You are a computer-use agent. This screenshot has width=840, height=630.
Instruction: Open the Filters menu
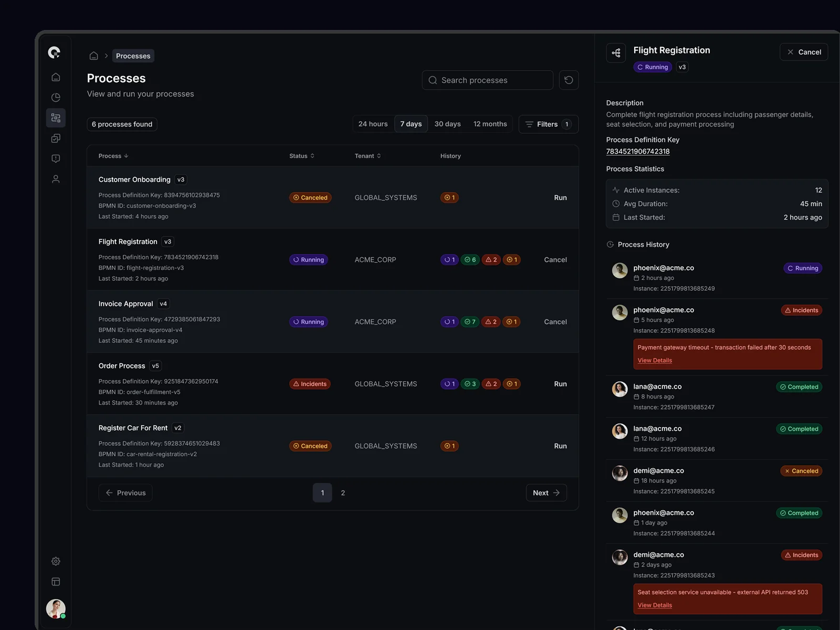coord(548,124)
